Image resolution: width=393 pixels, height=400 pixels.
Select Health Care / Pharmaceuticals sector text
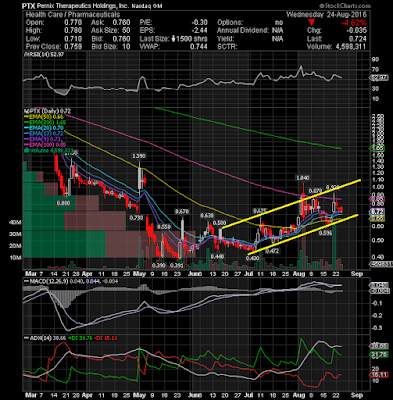(x=72, y=15)
